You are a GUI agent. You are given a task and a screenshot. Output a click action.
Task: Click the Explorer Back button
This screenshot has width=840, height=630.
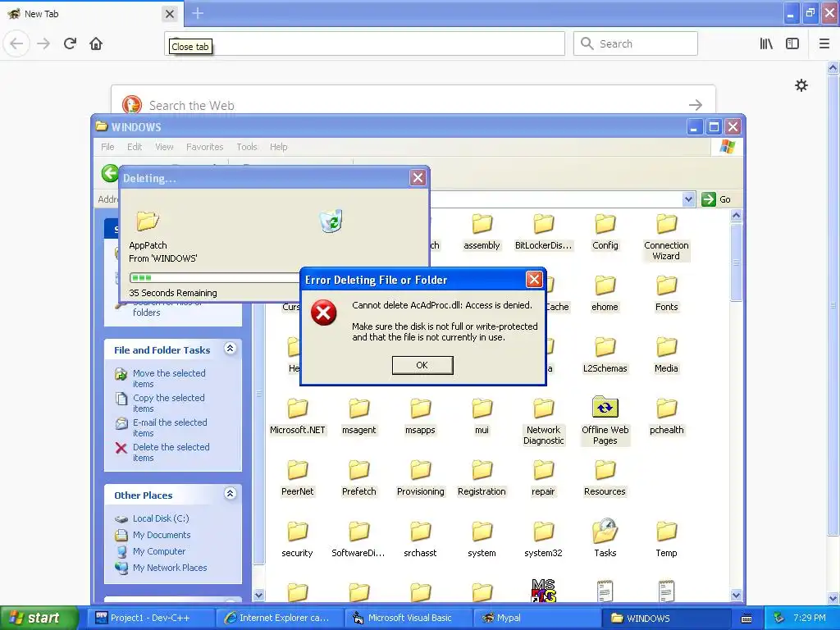coord(111,173)
